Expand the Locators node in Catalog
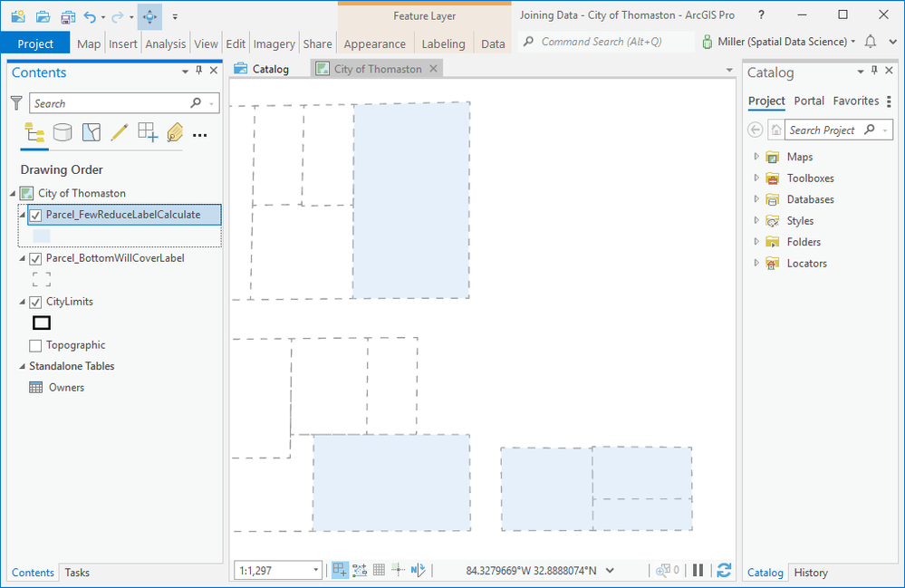This screenshot has width=905, height=588. pyautogui.click(x=756, y=263)
